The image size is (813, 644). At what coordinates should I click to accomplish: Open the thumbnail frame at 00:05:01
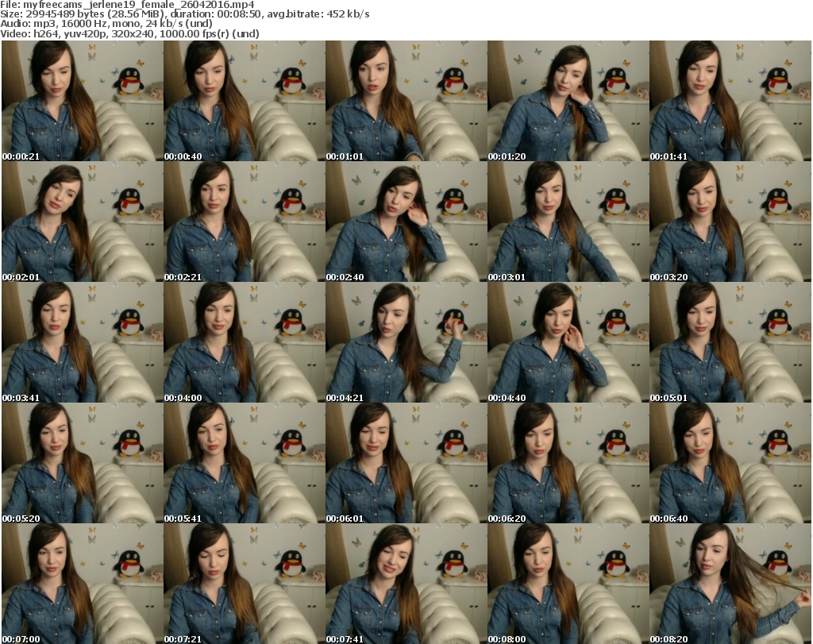[730, 343]
